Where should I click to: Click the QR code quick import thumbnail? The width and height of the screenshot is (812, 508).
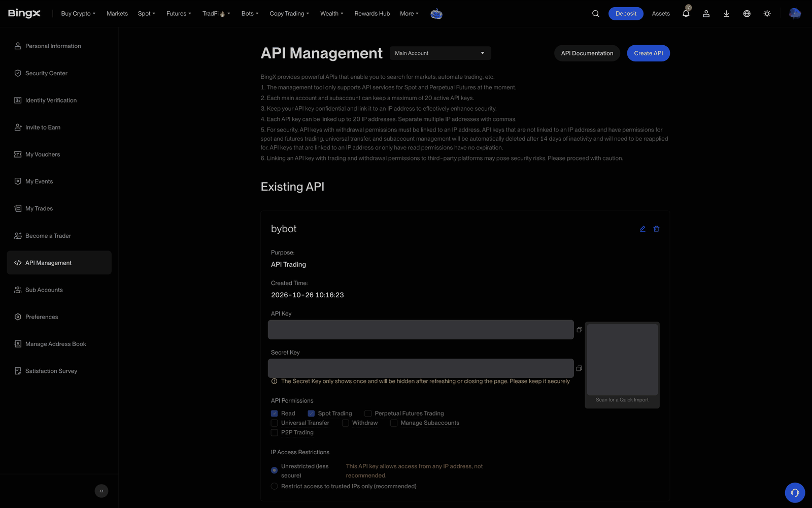(x=622, y=360)
